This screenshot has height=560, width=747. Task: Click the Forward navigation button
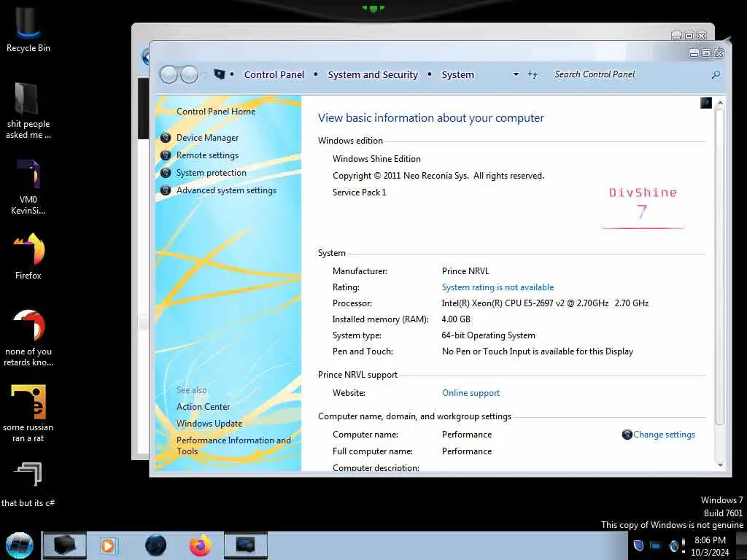(190, 75)
